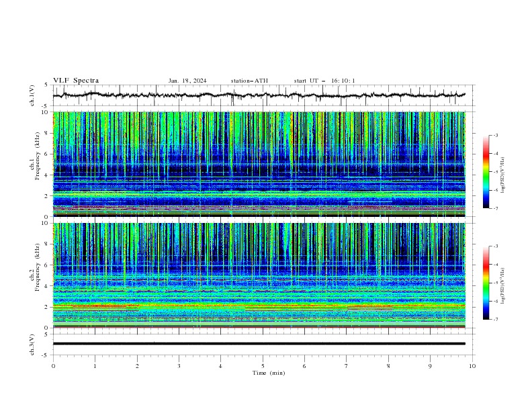Click the 'start UT = 16:10:1' text

(x=324, y=81)
